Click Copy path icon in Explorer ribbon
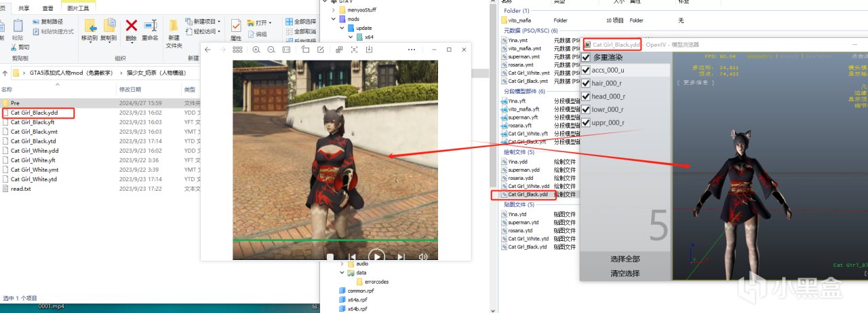Screen dimensions: 868x313 point(36,22)
